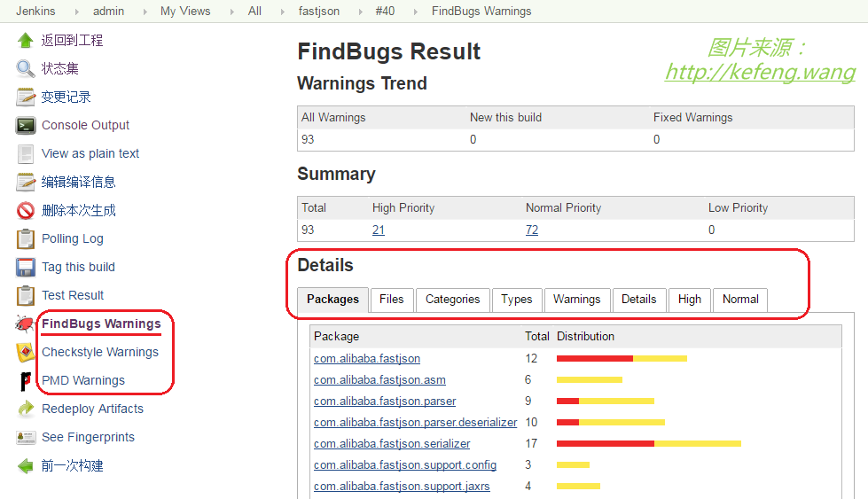Image resolution: width=868 pixels, height=499 pixels.
Task: Switch to the Files tab
Action: point(391,300)
